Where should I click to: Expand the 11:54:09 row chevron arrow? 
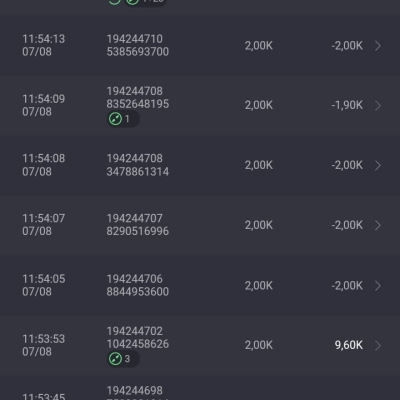[378, 105]
